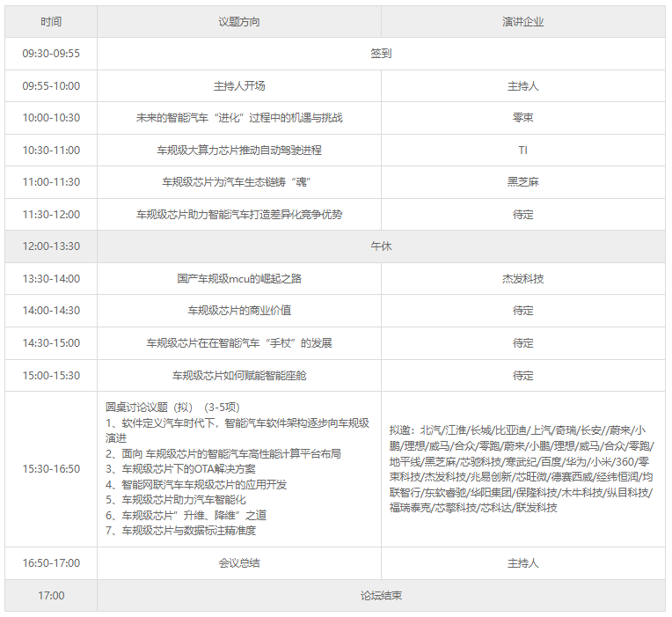This screenshot has width=672, height=617.
Task: Click the 论坛结束 row text
Action: pyautogui.click(x=381, y=596)
